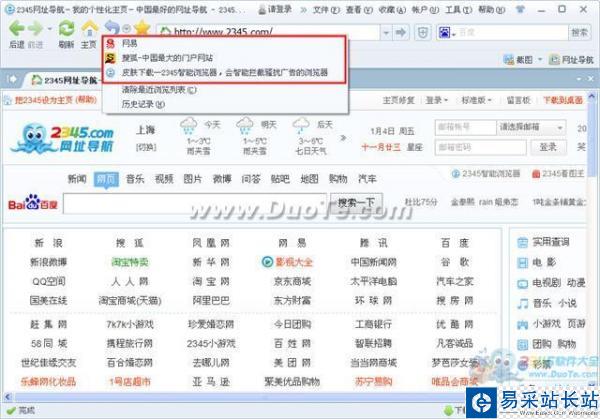Click the 2345.com octopus logo
Viewport: 600px width, 419px height.
pos(62,138)
